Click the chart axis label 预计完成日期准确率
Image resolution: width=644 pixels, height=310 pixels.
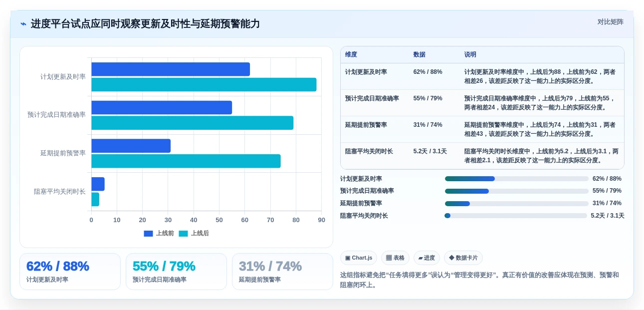point(56,115)
